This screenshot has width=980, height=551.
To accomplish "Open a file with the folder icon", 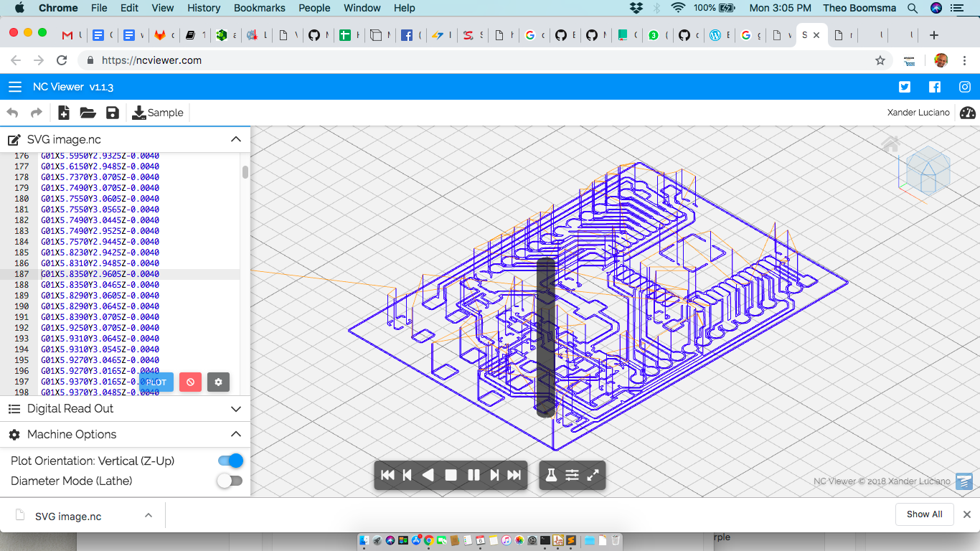I will 88,113.
